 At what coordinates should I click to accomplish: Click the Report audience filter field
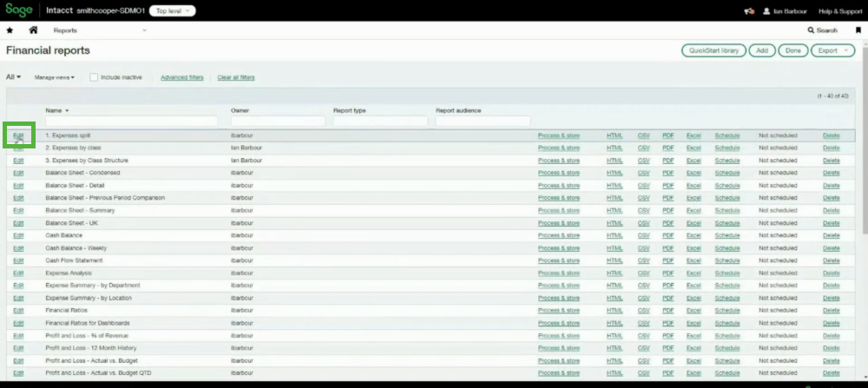[x=483, y=121]
